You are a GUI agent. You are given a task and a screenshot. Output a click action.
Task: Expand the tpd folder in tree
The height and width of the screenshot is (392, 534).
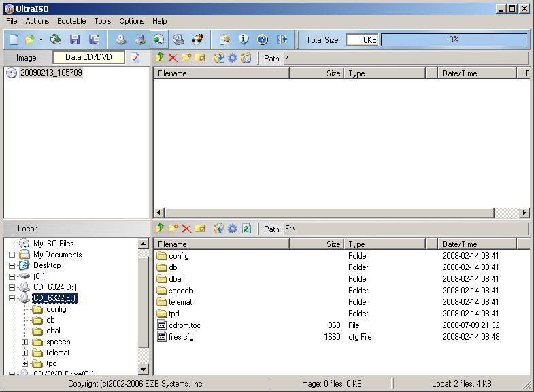25,363
